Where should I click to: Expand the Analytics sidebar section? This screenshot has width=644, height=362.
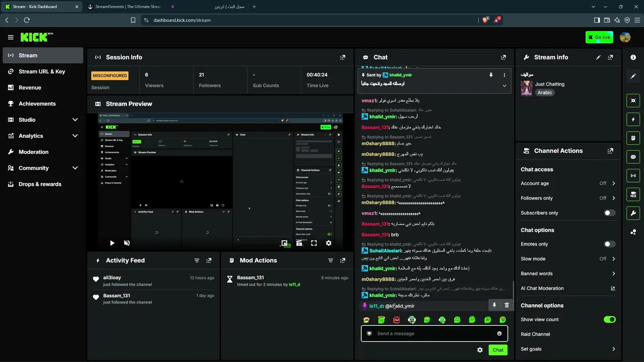(75, 136)
